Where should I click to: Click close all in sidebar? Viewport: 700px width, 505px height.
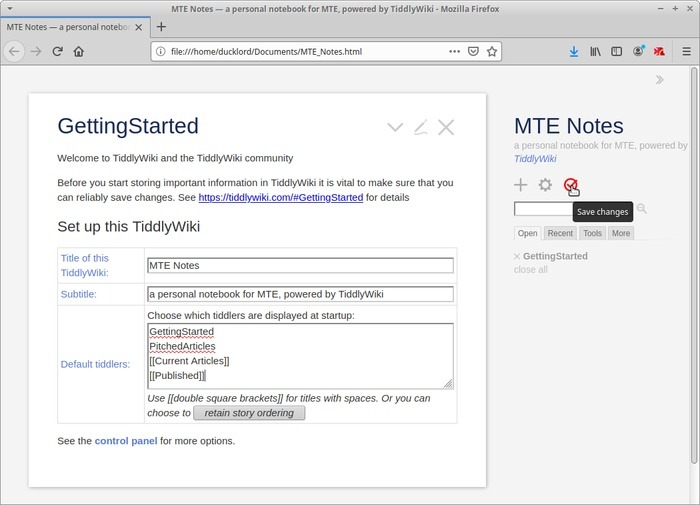click(x=530, y=270)
